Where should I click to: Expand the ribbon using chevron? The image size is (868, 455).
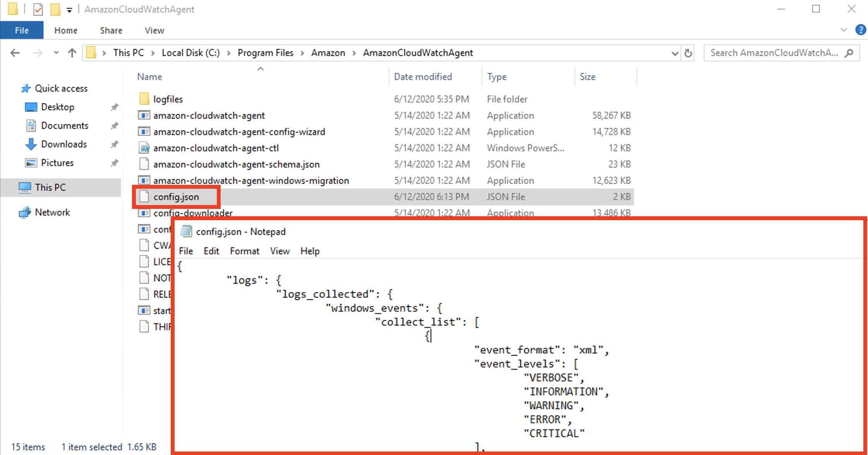pyautogui.click(x=844, y=30)
